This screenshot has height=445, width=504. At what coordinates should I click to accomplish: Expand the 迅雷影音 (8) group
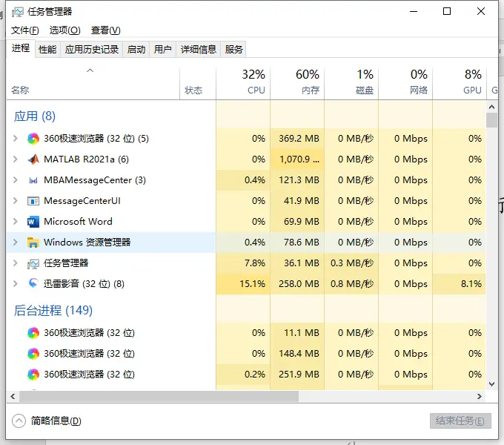point(15,283)
